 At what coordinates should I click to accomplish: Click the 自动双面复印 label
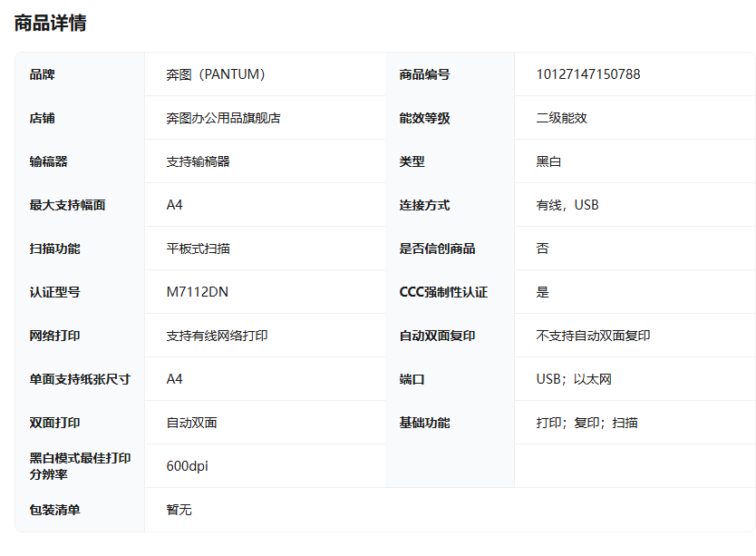[437, 336]
